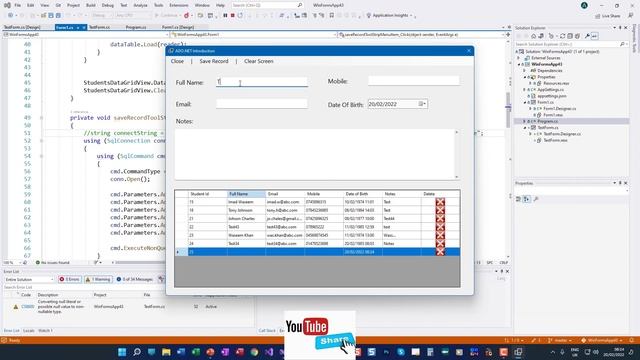Click the Call Stack tab at bottom
Image resolution: width=640 pixels, height=360 pixels.
click(267, 331)
